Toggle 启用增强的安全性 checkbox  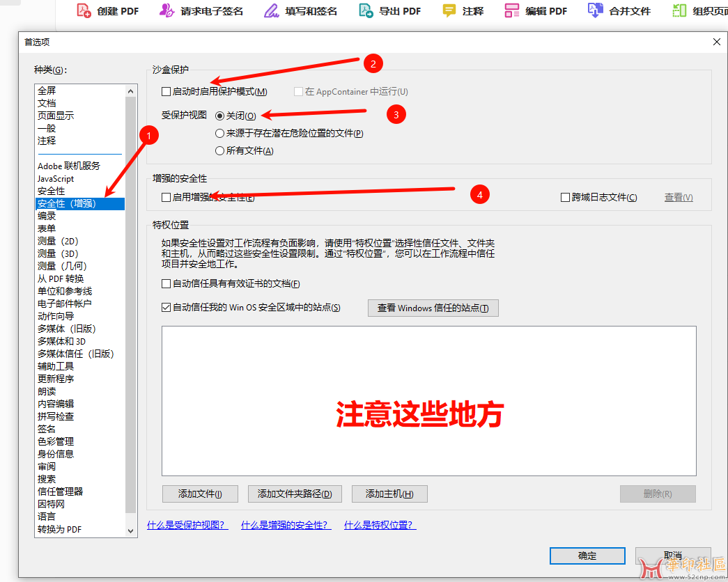pos(166,198)
